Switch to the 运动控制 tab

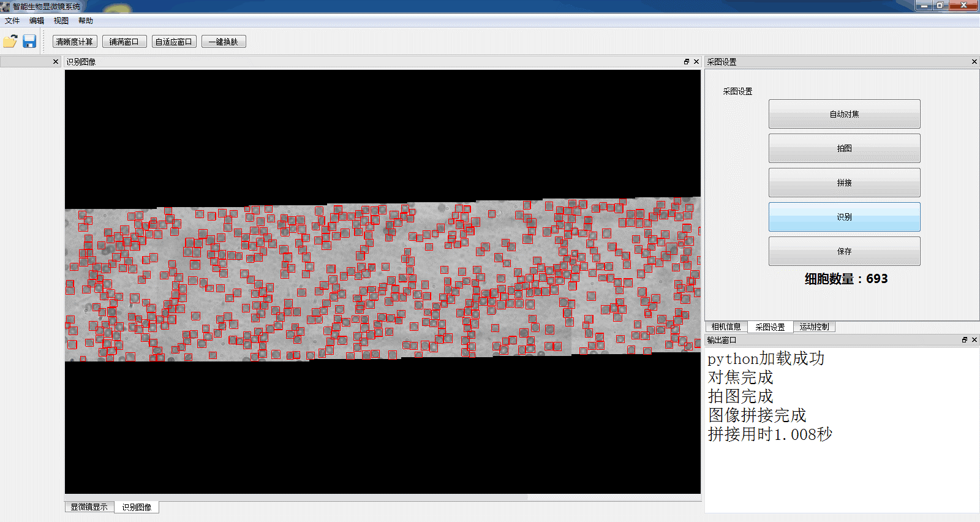coord(814,327)
